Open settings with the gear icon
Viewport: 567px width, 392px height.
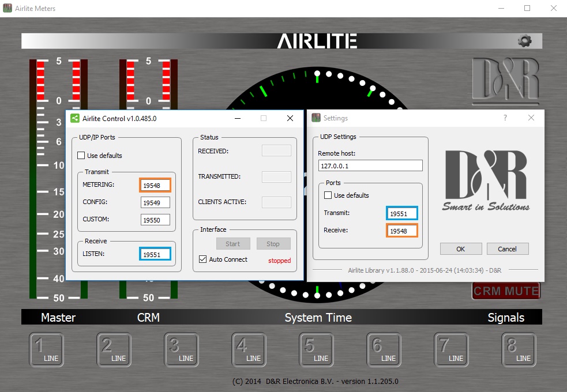click(x=524, y=41)
